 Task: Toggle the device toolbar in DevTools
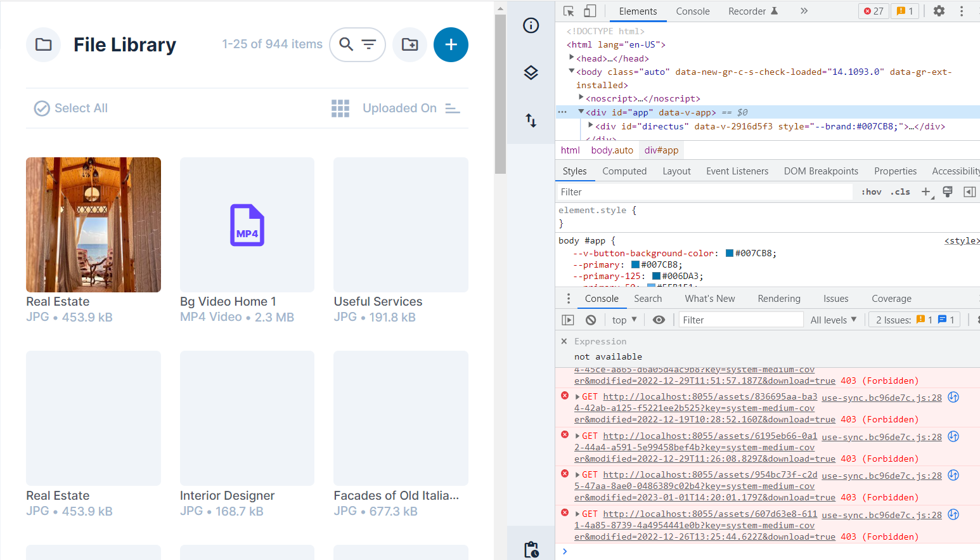point(590,11)
